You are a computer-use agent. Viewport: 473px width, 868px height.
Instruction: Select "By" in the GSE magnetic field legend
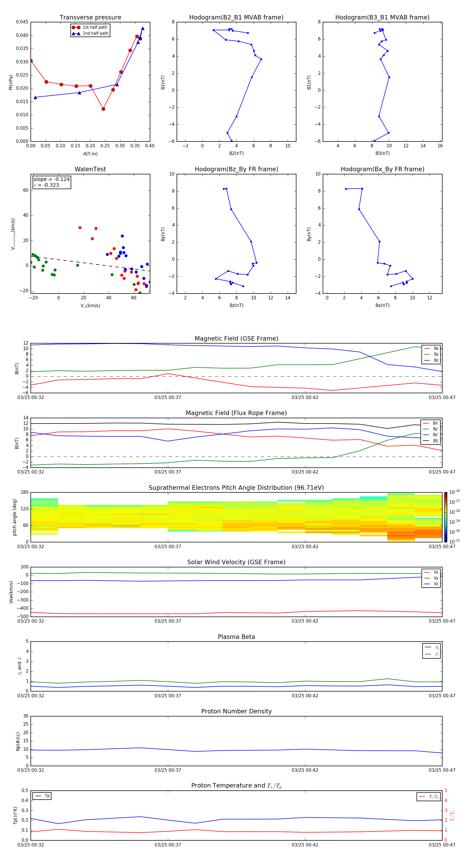point(431,354)
